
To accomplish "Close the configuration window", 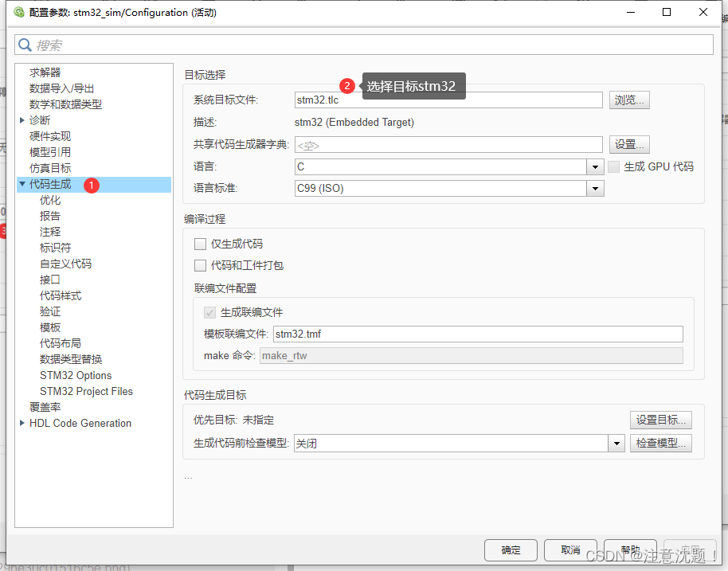I will tap(703, 12).
